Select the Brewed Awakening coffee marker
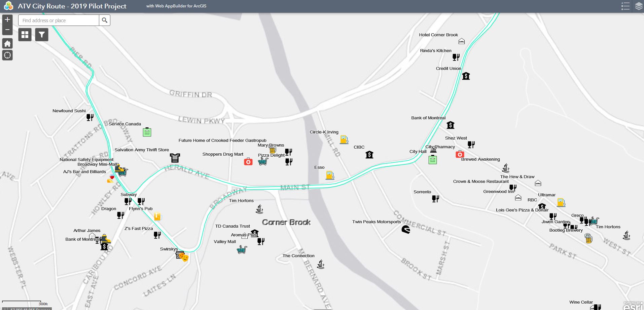This screenshot has width=644, height=310. (506, 168)
